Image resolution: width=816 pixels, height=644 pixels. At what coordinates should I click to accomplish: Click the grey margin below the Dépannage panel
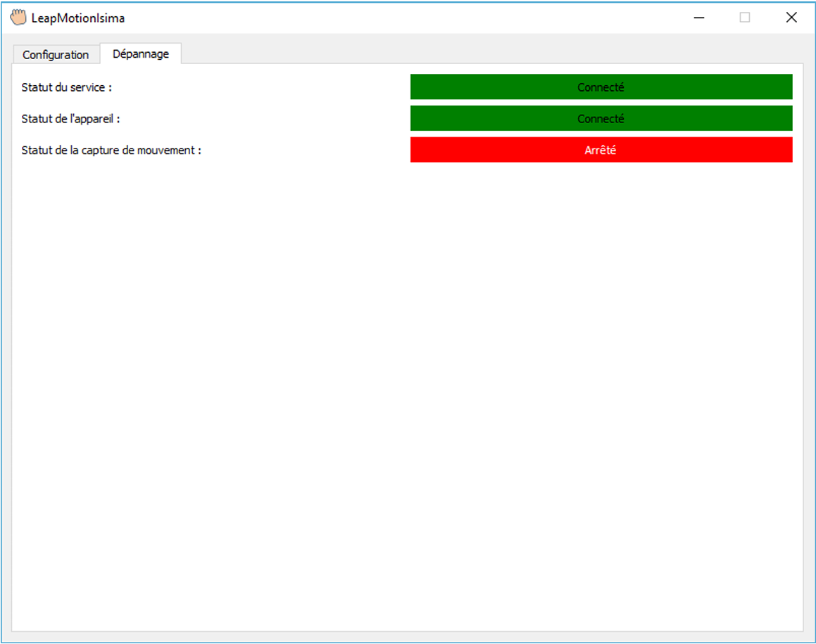(x=407, y=636)
